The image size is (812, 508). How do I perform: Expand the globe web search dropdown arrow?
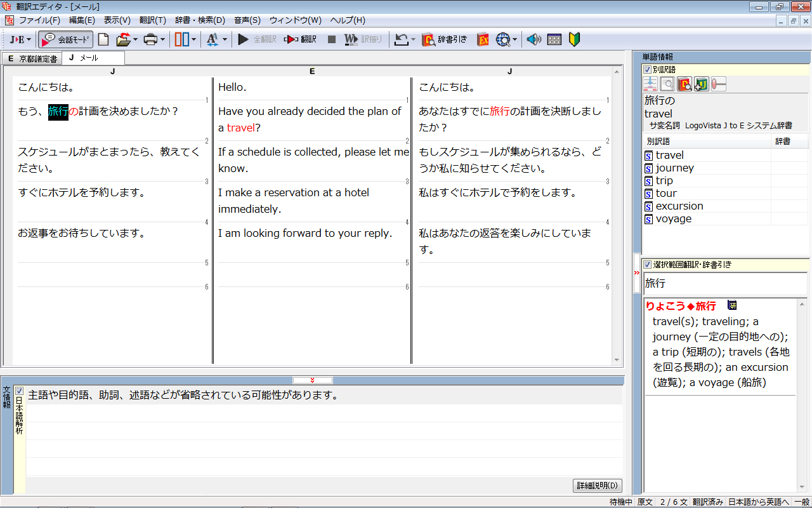click(514, 39)
